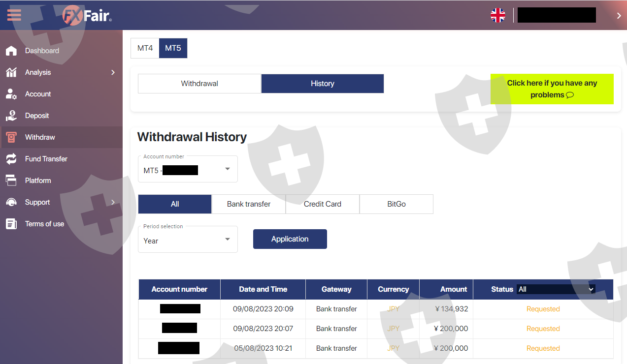Click the Account number column header
Viewport: 627px width, 364px height.
(179, 289)
